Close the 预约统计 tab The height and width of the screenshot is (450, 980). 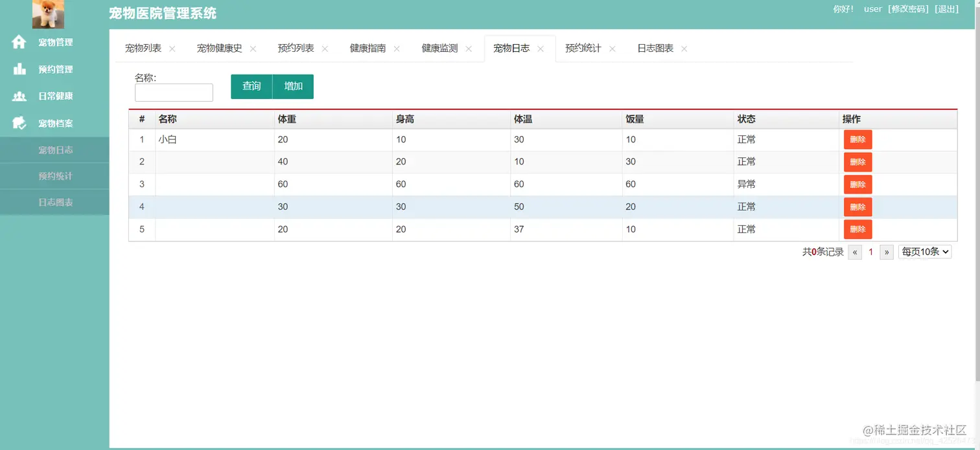tap(612, 49)
